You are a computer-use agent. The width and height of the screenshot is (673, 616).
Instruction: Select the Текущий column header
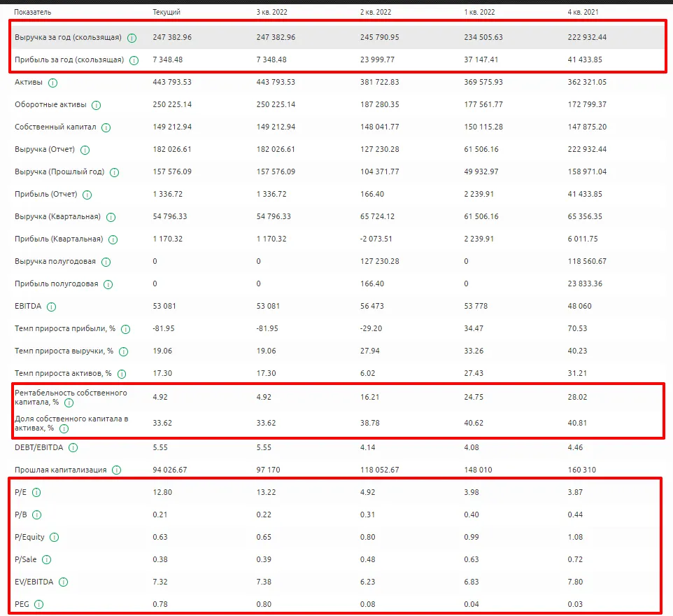167,12
